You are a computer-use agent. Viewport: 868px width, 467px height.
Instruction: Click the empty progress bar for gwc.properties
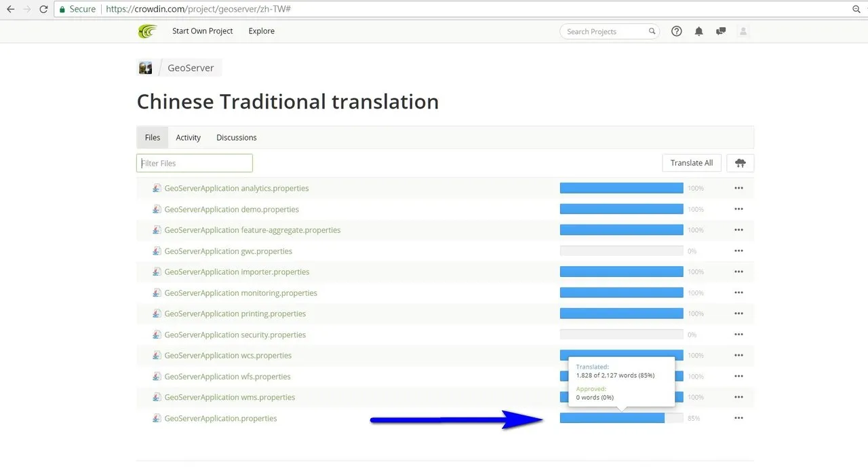coord(621,251)
